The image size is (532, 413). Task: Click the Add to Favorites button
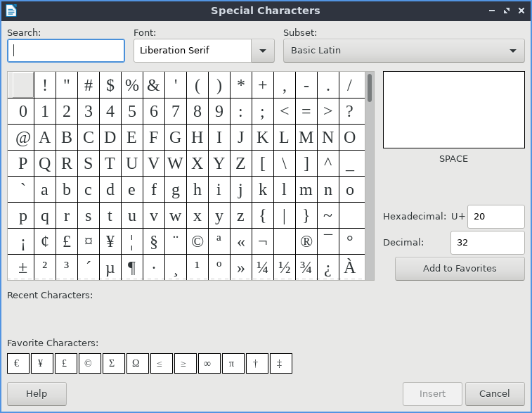460,269
